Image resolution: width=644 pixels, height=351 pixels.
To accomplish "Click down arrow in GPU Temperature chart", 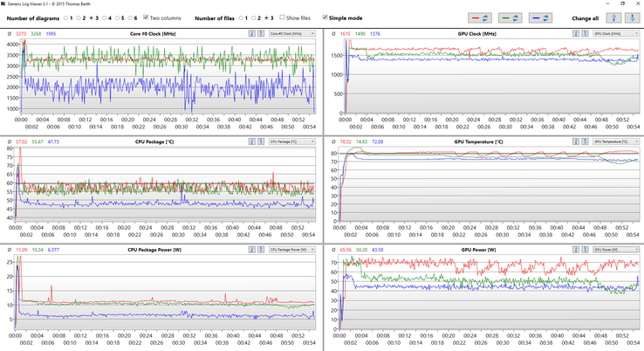I will tap(585, 141).
